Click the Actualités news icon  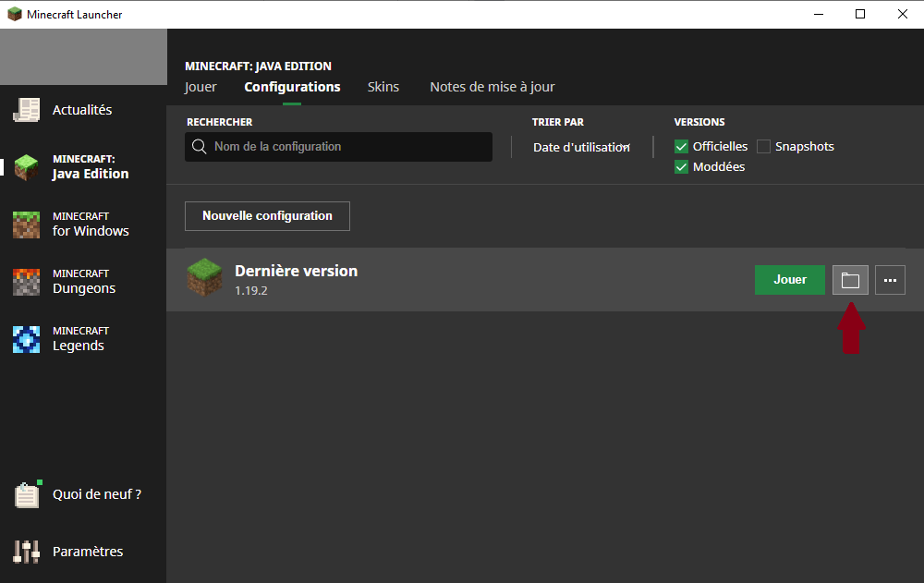25,109
